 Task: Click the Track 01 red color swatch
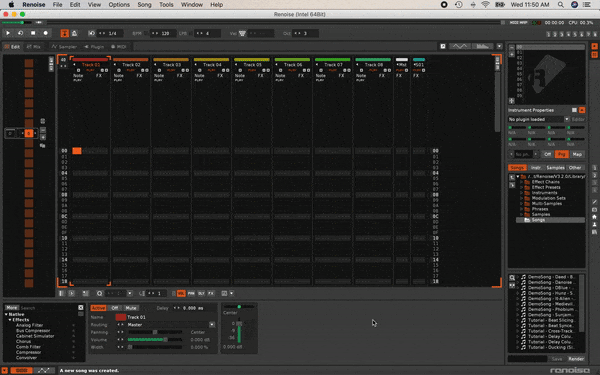pyautogui.click(x=121, y=317)
